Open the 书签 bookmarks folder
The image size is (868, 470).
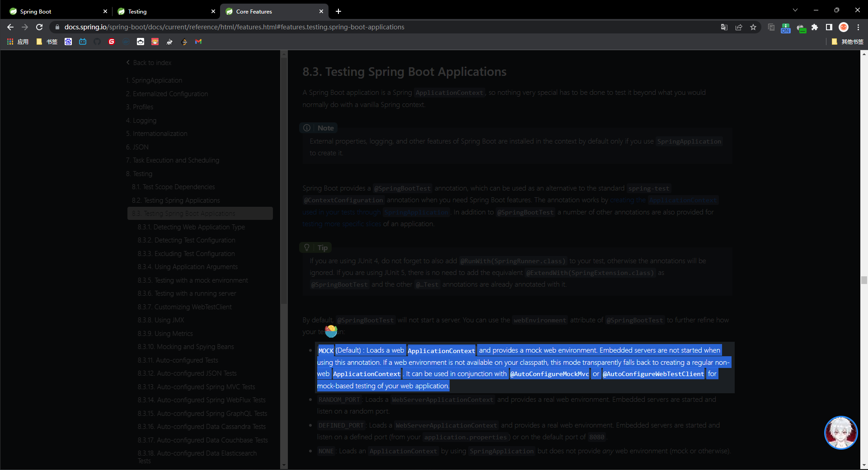pos(47,42)
